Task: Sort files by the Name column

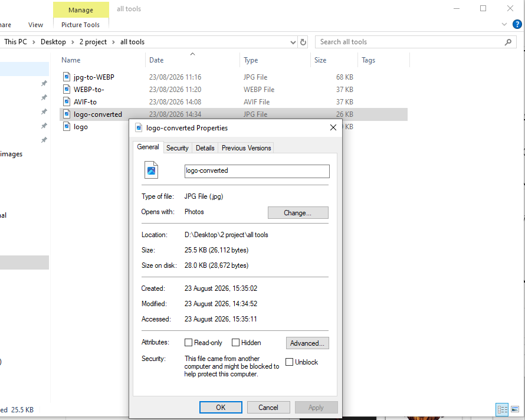Action: 103,60
